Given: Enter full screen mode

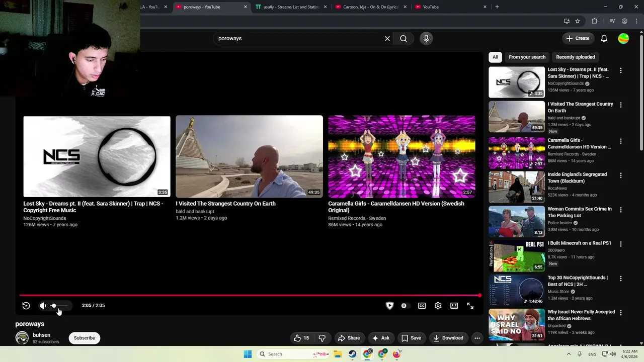Looking at the screenshot, I should point(470,306).
